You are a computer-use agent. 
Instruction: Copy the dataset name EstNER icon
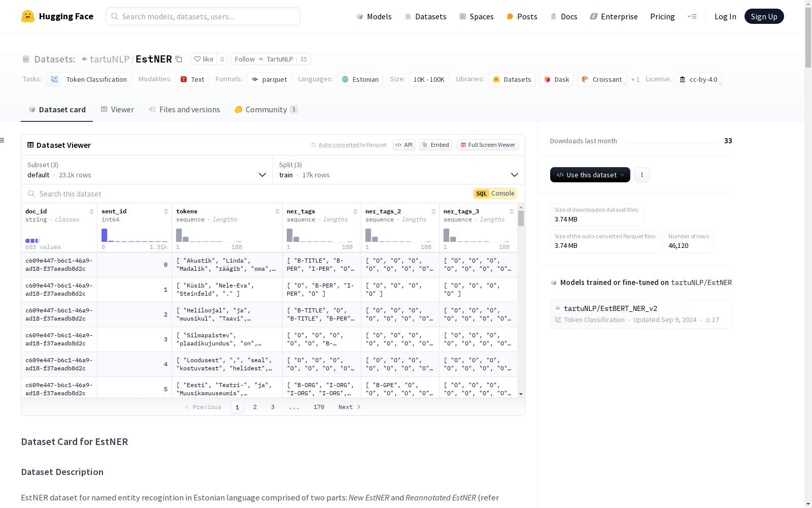click(179, 59)
